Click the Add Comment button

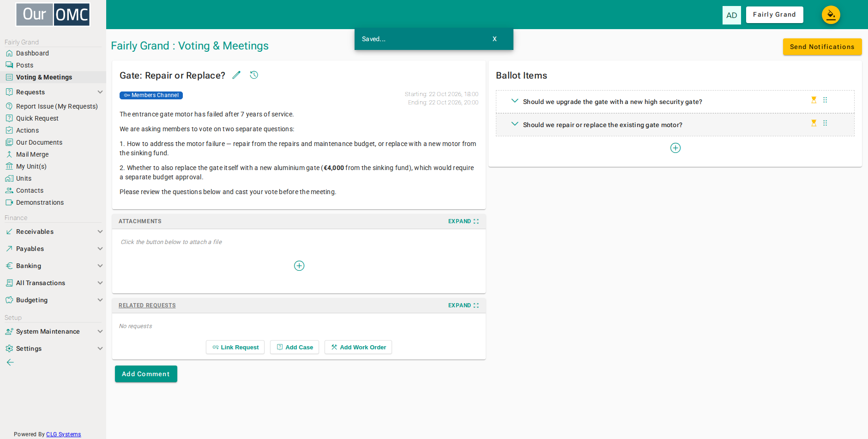(146, 374)
